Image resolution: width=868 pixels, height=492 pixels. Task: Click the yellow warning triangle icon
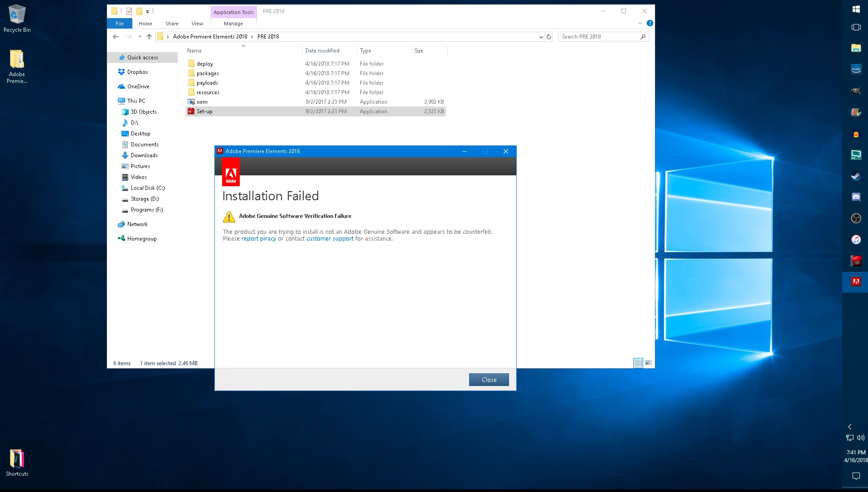(229, 217)
